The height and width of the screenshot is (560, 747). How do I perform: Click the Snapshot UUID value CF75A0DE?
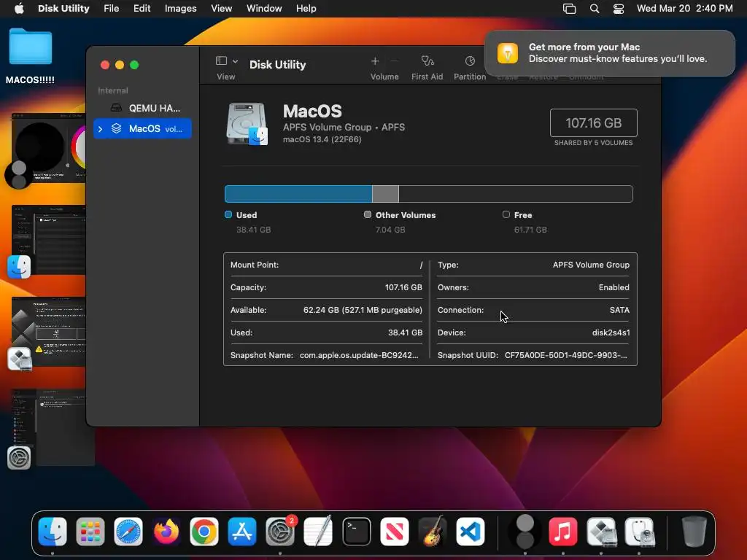pos(566,355)
